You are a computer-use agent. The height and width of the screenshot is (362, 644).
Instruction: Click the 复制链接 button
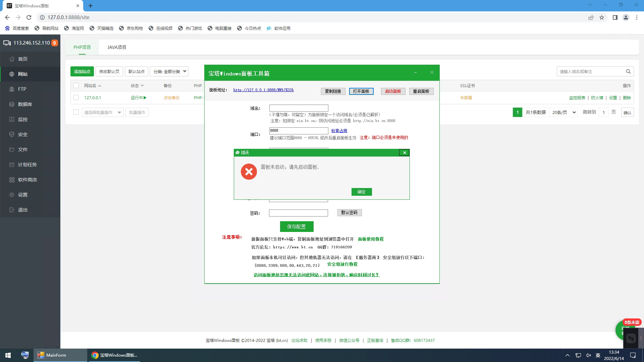(x=333, y=91)
